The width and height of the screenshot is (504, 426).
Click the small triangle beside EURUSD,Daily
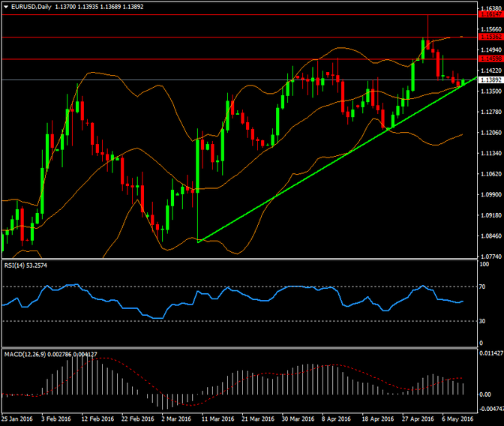point(5,5)
